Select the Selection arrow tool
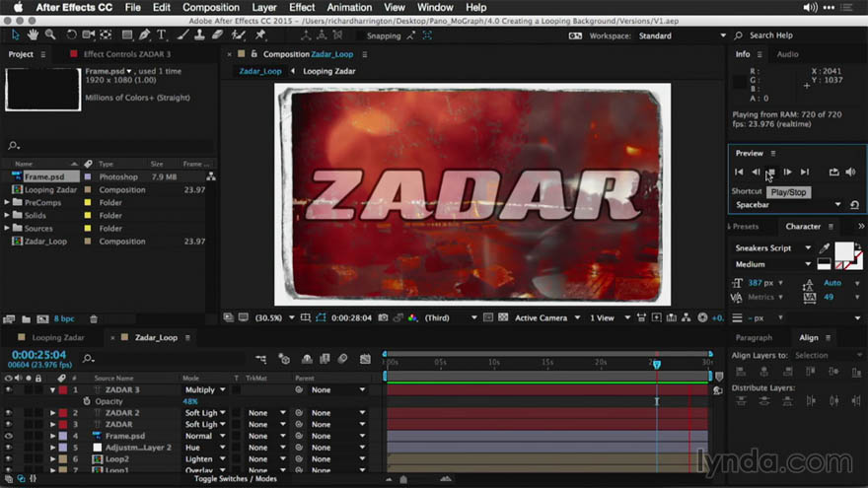The image size is (868, 488). (x=15, y=35)
